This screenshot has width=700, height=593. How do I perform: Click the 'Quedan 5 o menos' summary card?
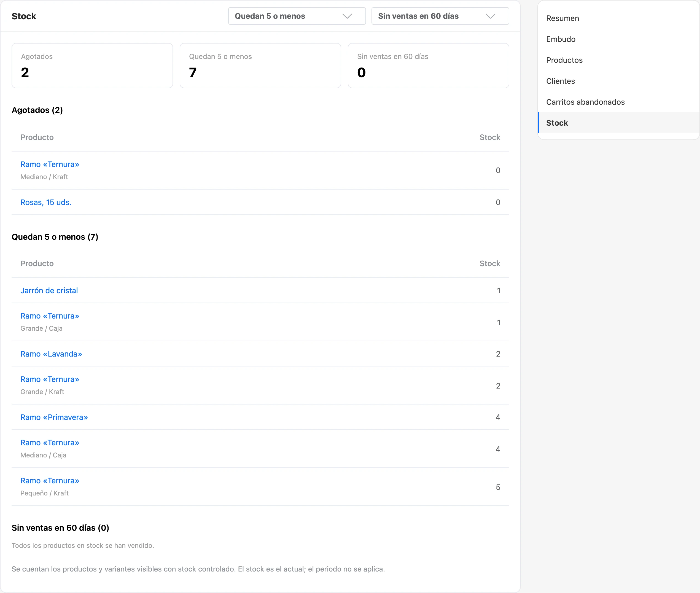tap(260, 66)
